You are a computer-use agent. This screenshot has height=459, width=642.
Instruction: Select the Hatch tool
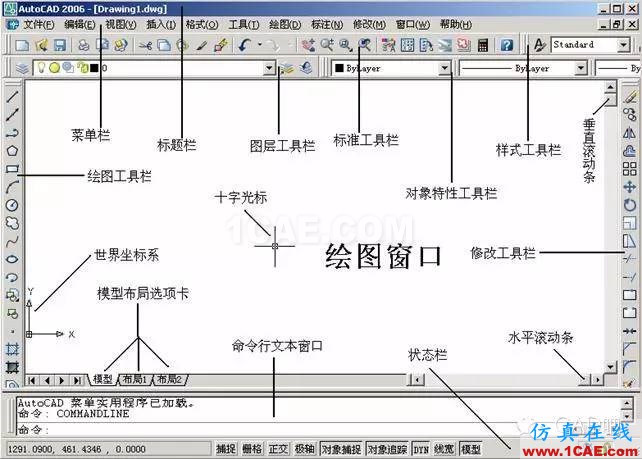click(12, 349)
